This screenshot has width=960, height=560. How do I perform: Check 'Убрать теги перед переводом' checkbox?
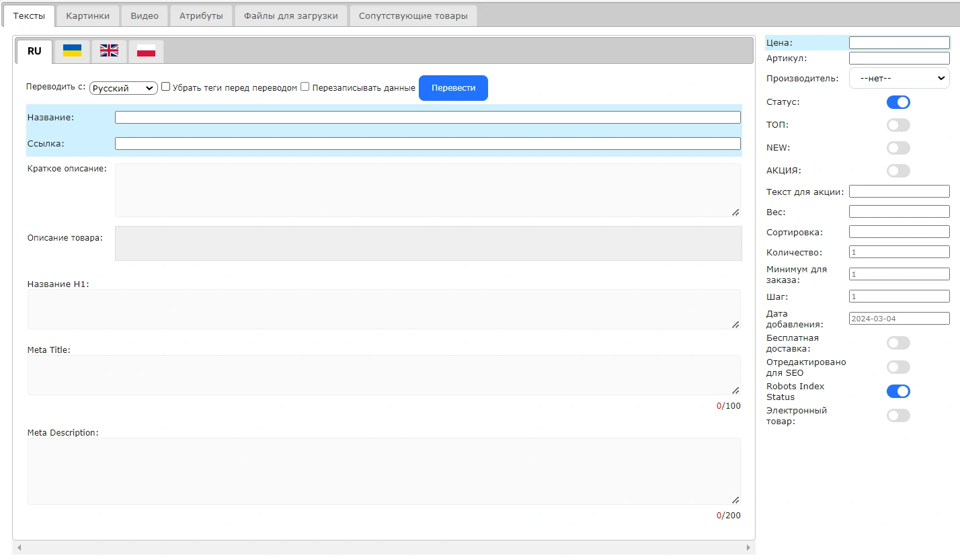pos(166,87)
